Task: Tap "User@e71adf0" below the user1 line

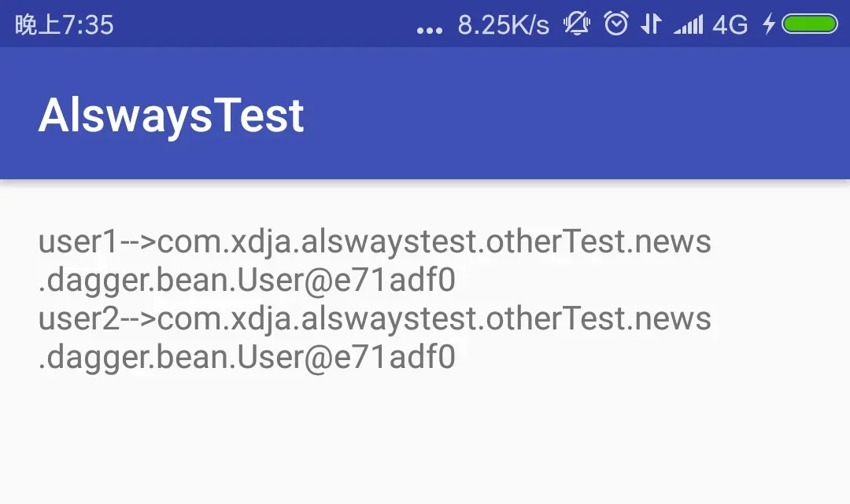Action: pyautogui.click(x=346, y=280)
